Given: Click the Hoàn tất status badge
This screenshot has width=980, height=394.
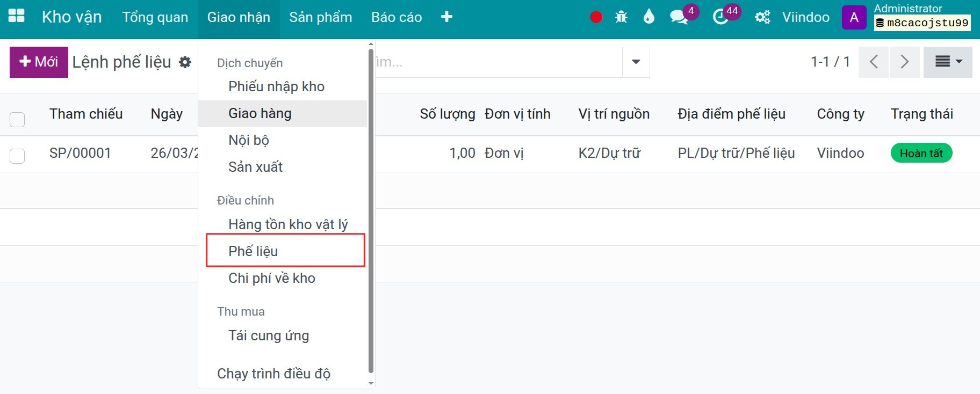Looking at the screenshot, I should (921, 153).
